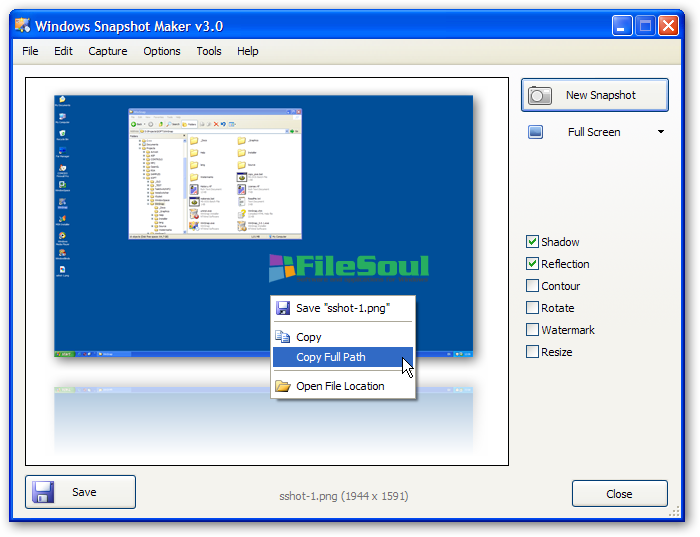
Task: Open the Edit menu
Action: click(x=63, y=51)
